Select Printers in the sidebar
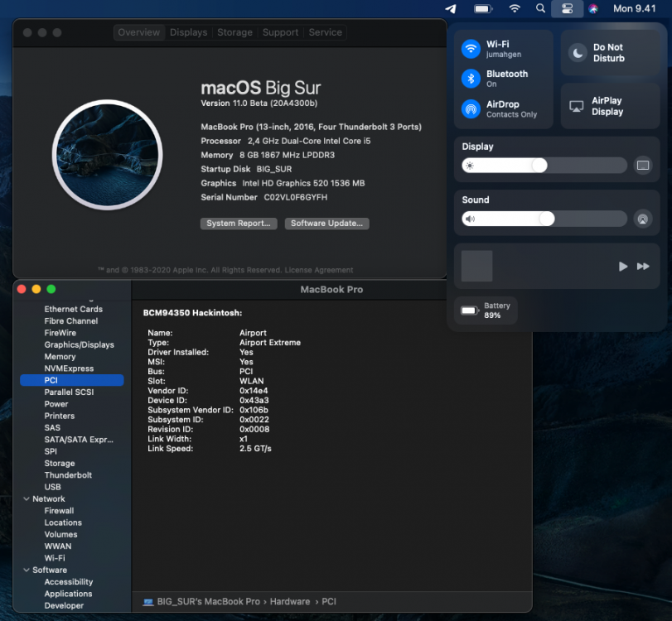Image resolution: width=672 pixels, height=621 pixels. pos(60,416)
